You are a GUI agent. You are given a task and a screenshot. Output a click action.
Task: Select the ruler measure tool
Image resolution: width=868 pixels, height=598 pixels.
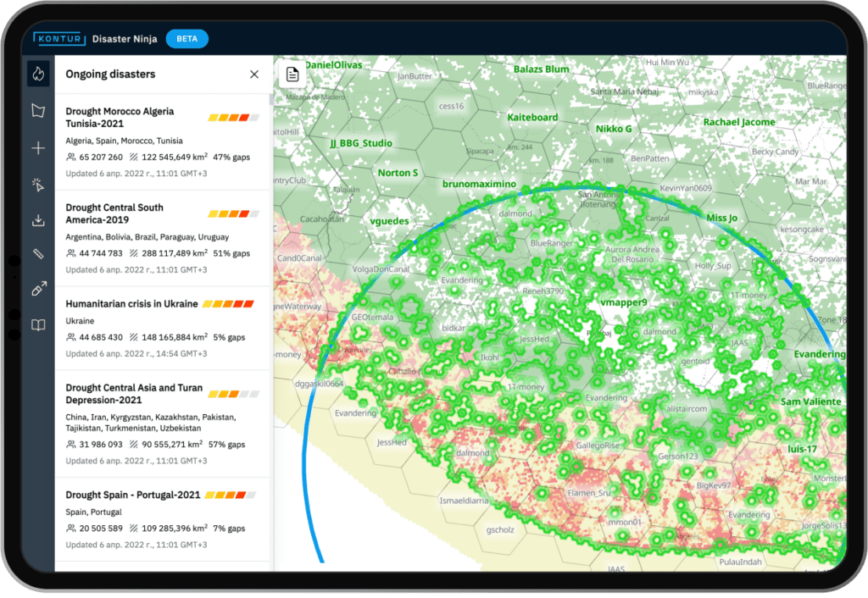click(38, 254)
